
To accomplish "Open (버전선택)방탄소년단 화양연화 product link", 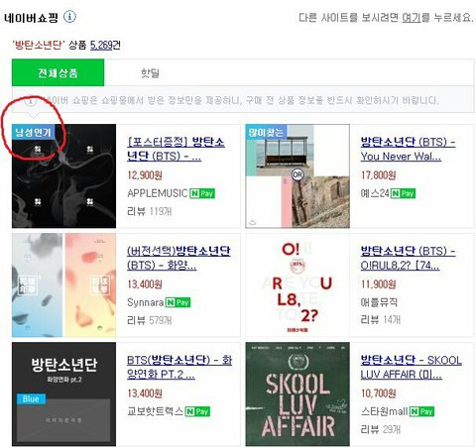I will click(x=178, y=258).
